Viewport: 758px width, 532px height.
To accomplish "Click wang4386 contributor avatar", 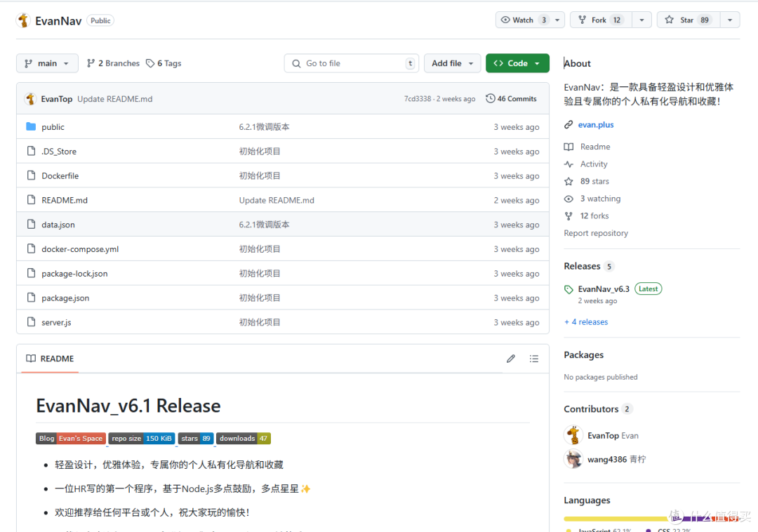I will (x=573, y=459).
